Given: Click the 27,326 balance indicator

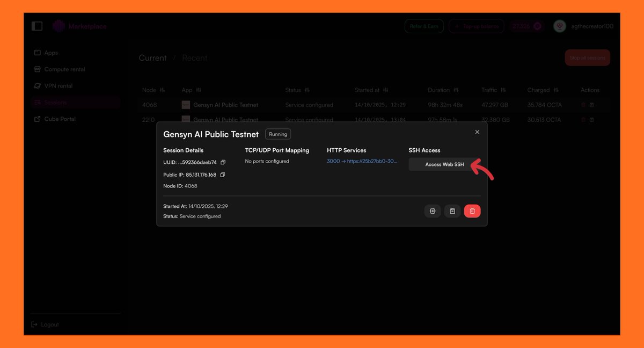Looking at the screenshot, I should (528, 26).
